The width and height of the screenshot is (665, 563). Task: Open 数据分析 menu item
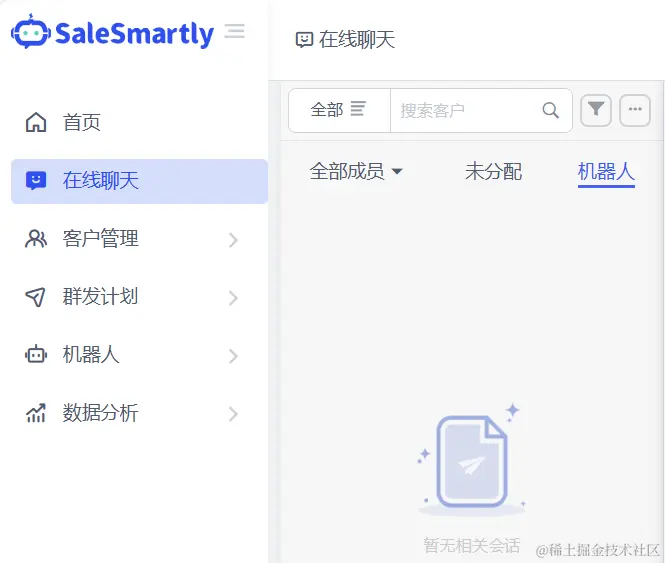coord(139,413)
